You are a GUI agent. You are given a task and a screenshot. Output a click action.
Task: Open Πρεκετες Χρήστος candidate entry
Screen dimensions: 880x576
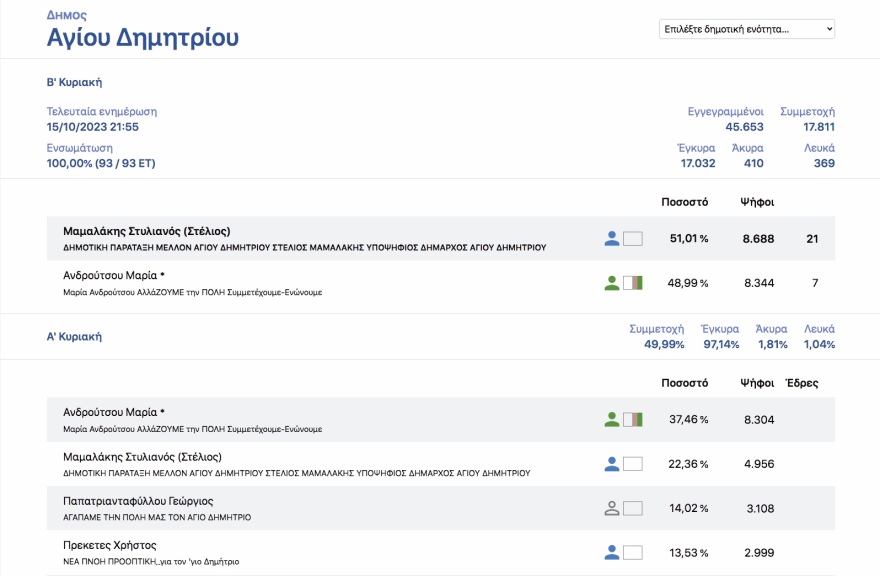(110, 545)
